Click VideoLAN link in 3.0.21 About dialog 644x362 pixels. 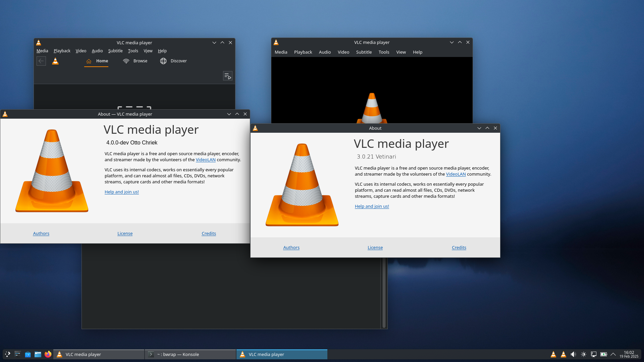(456, 174)
